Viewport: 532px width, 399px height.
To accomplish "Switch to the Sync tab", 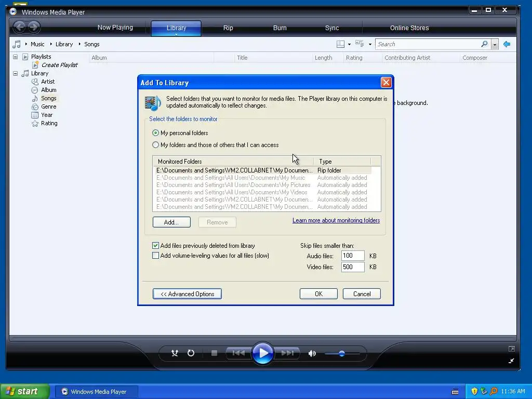I will point(332,28).
